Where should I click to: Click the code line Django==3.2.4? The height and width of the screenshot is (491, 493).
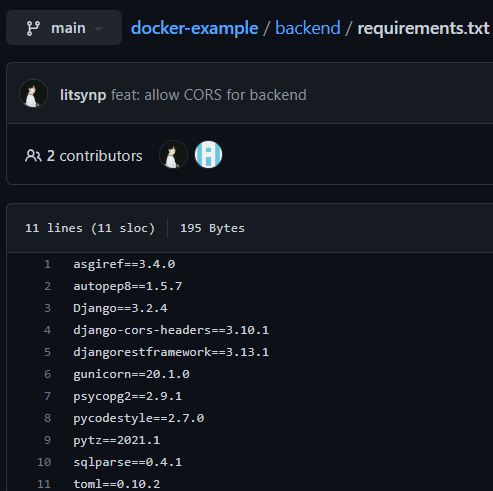coord(120,308)
